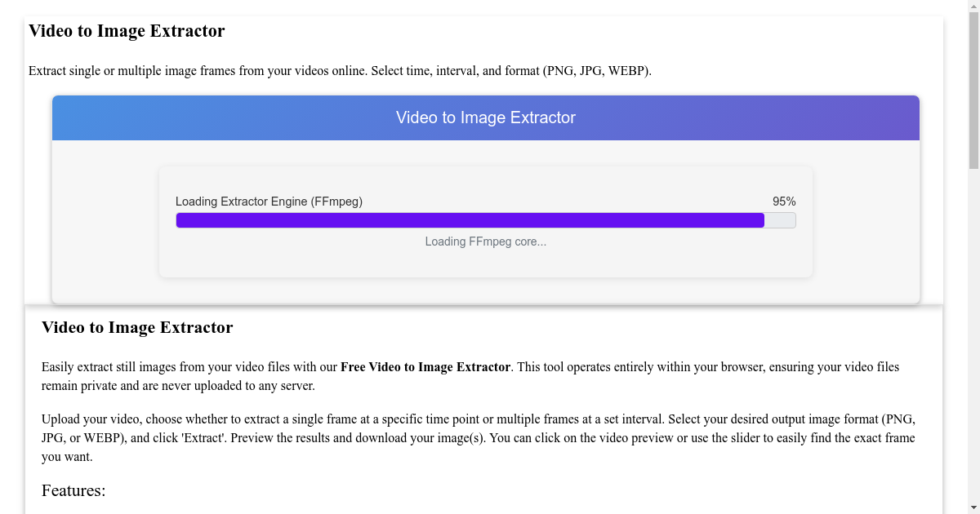Click the second 'Video to Image Extractor' heading
The image size is (980, 514).
(137, 327)
